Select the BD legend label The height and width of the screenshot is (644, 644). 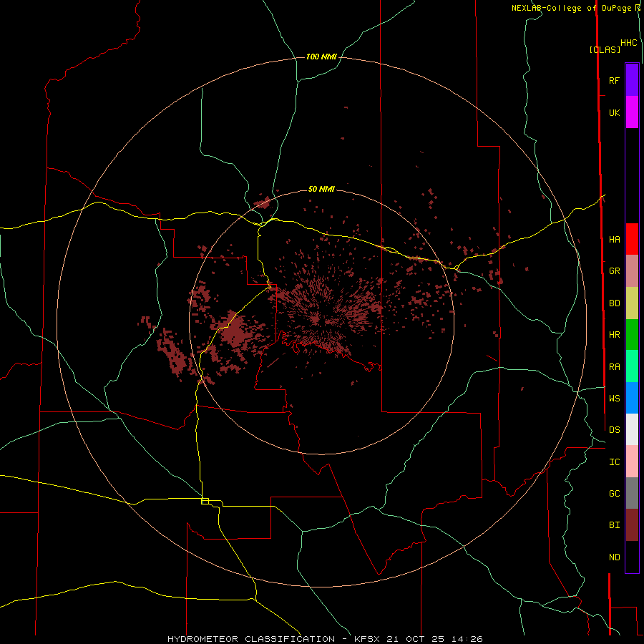tap(614, 303)
